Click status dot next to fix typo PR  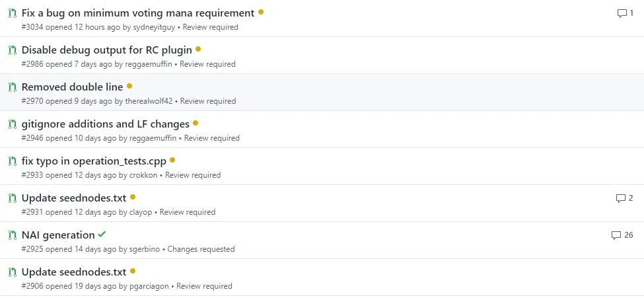tap(172, 160)
